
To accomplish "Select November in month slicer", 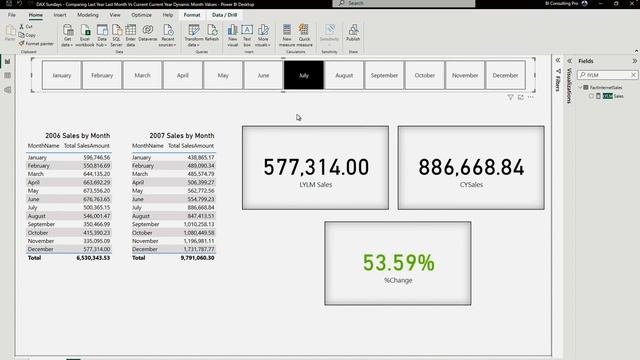I will tap(465, 75).
